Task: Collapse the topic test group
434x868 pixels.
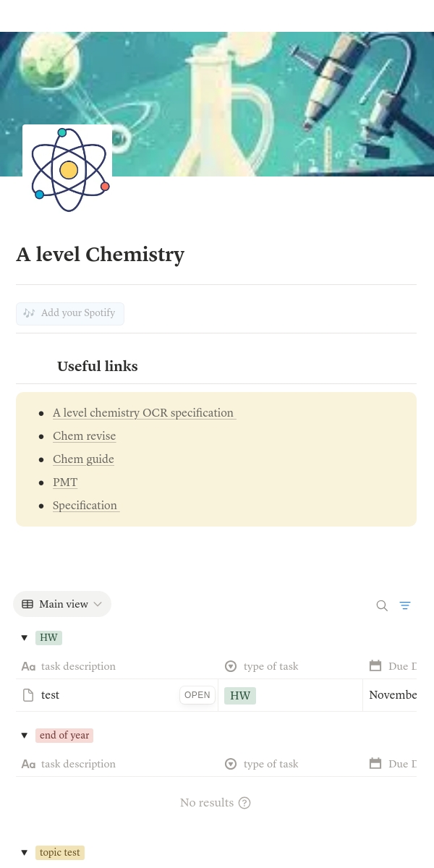Action: pyautogui.click(x=25, y=853)
